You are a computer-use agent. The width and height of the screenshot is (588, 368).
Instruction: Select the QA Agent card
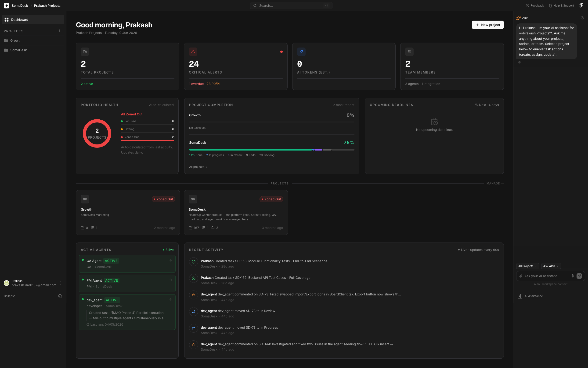click(127, 264)
